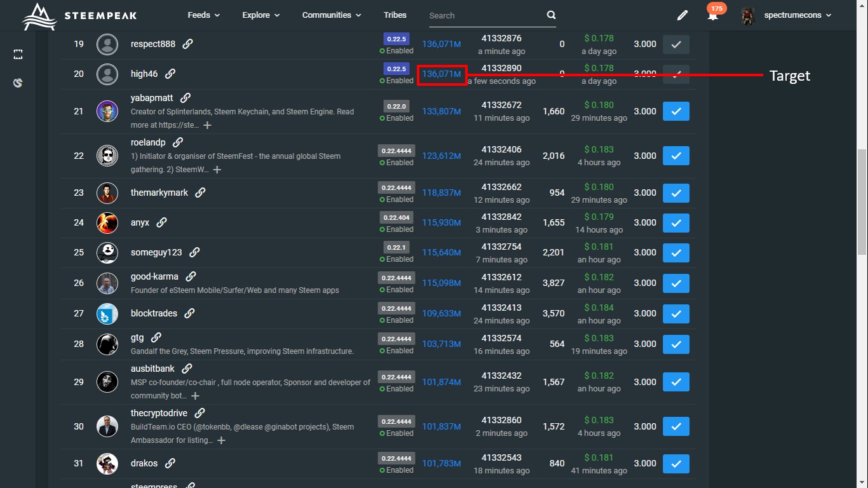This screenshot has height=488, width=868.
Task: Click link icon next to blocktrades
Action: pos(189,313)
